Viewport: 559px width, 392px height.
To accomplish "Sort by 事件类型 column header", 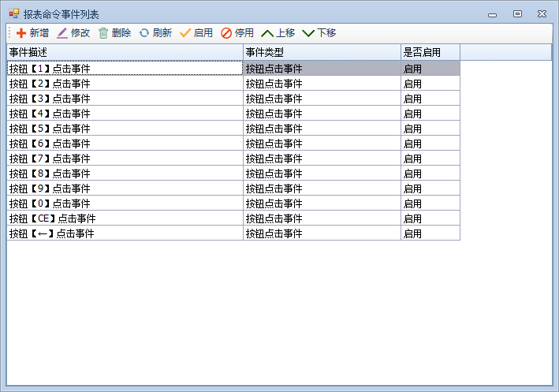I will point(322,52).
